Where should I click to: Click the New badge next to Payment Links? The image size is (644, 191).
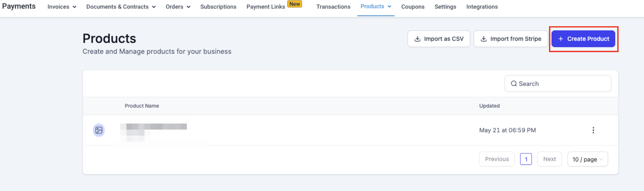[295, 4]
